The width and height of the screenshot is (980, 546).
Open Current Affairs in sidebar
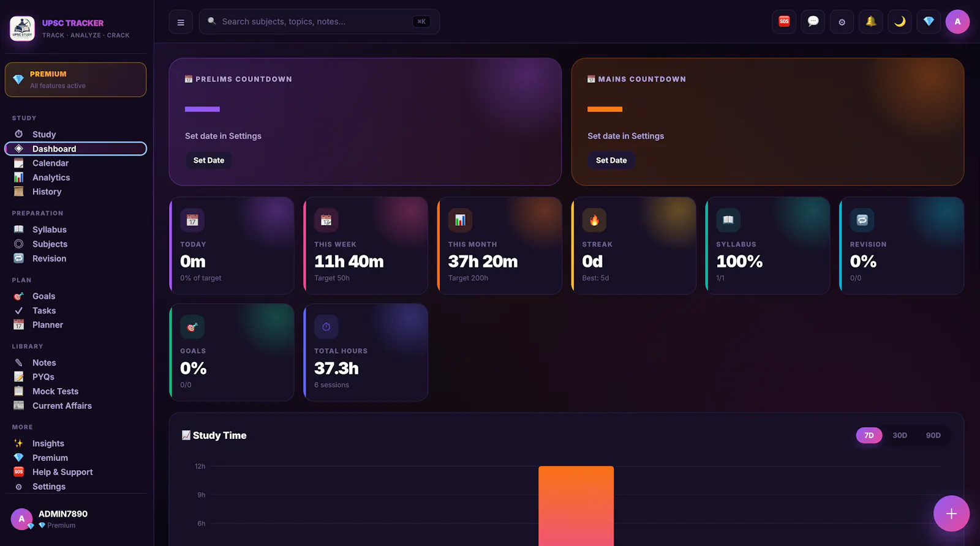click(76, 406)
